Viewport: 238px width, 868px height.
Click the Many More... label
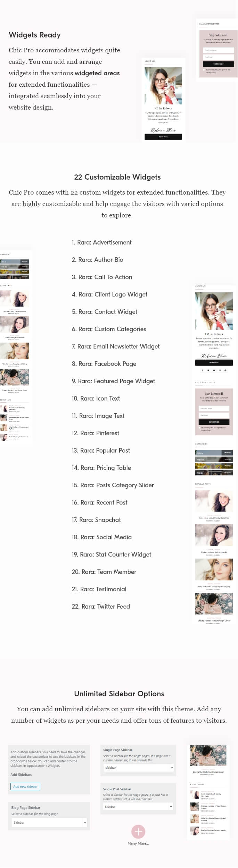(138, 843)
